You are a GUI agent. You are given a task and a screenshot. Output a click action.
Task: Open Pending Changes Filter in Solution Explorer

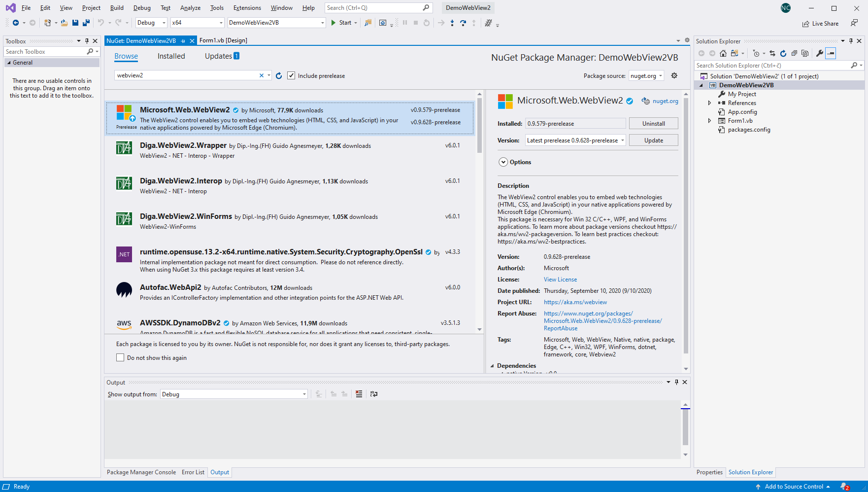(756, 53)
